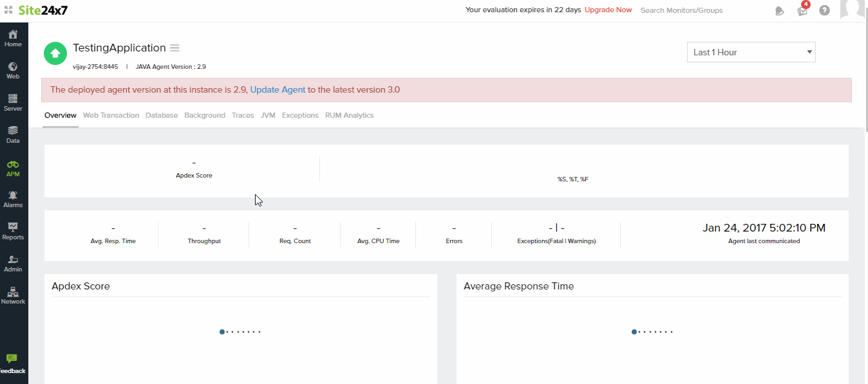Click the Feedback button in the sidebar
This screenshot has width=868, height=384.
[x=12, y=364]
